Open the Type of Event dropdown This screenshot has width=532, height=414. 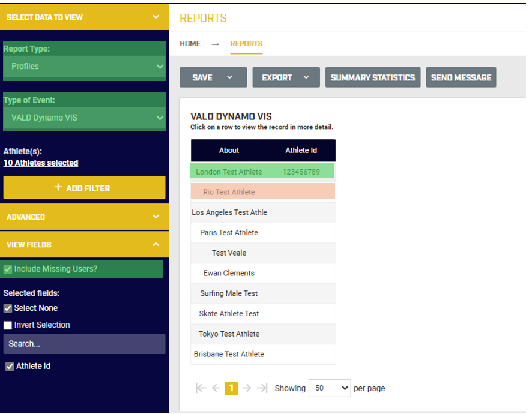85,118
